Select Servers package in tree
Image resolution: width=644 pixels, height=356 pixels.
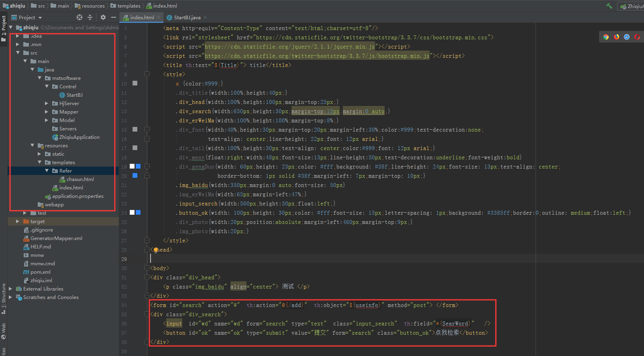pyautogui.click(x=64, y=129)
